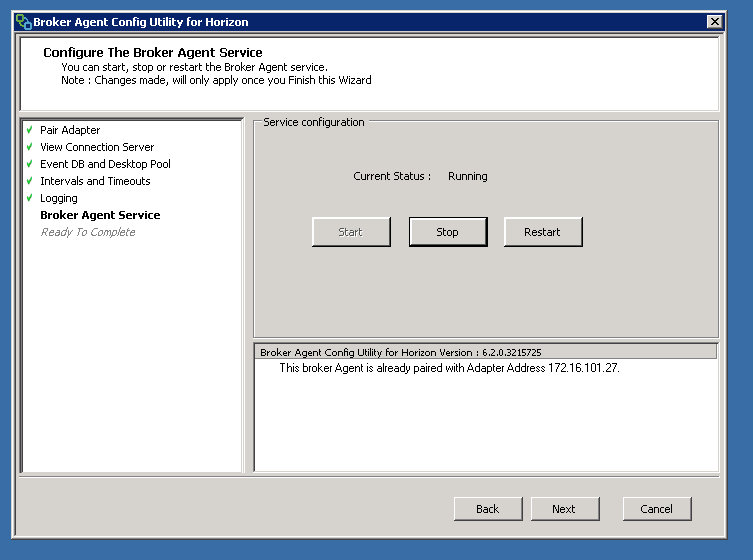
Task: Cancel the configuration wizard
Action: click(x=656, y=509)
